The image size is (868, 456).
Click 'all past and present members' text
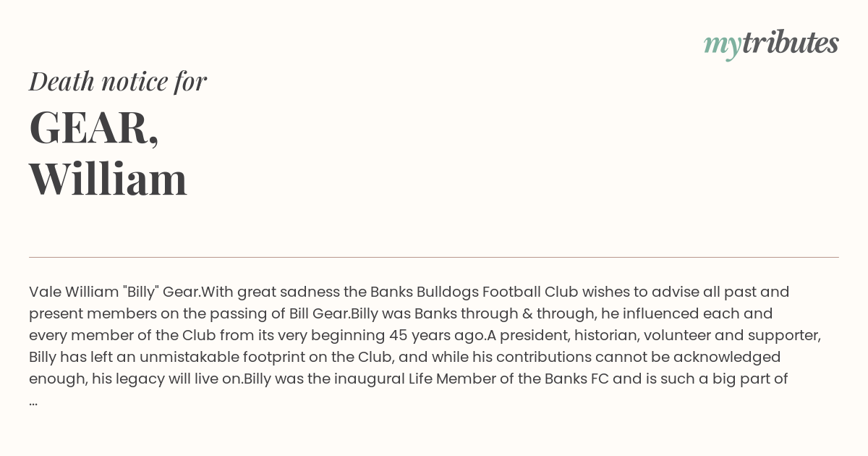(409, 303)
